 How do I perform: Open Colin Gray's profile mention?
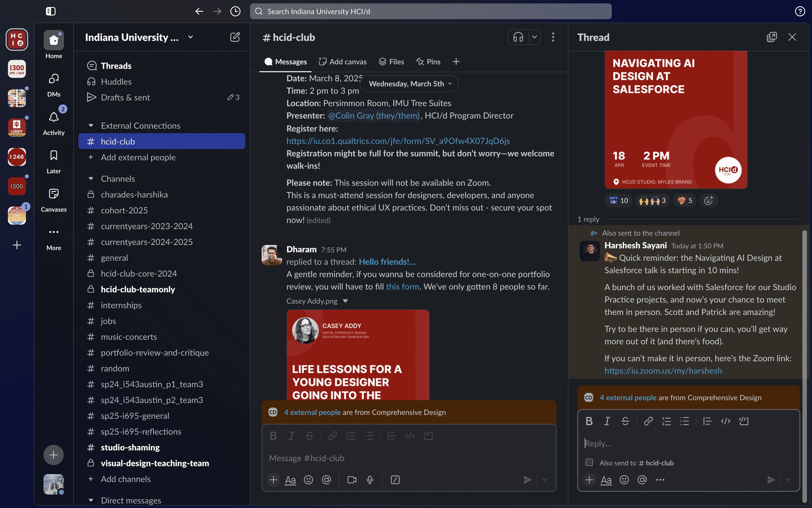click(374, 116)
